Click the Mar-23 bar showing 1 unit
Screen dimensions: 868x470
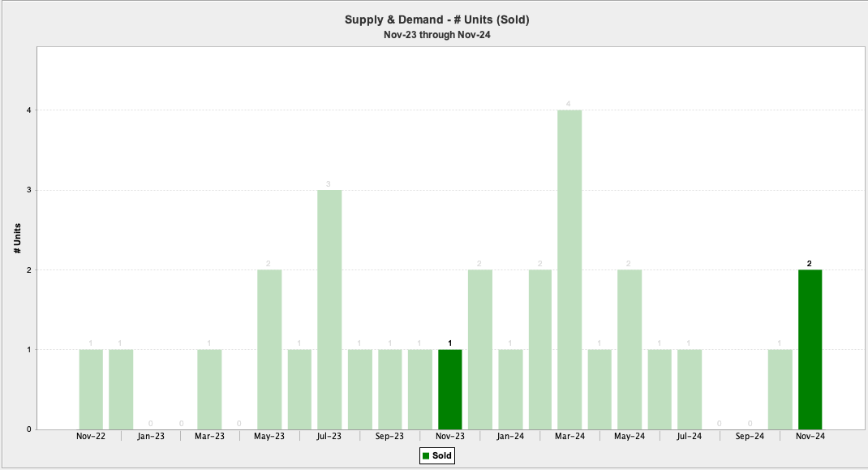tap(209, 389)
